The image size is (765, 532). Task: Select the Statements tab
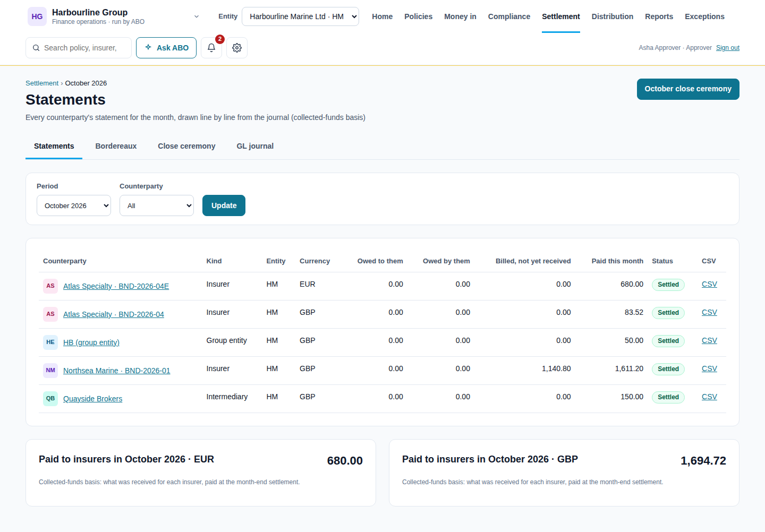click(x=54, y=146)
